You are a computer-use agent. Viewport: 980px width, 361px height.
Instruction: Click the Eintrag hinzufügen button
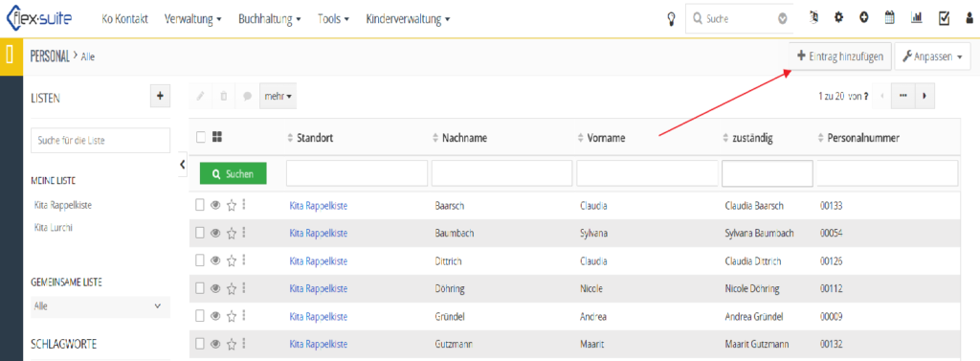(840, 56)
